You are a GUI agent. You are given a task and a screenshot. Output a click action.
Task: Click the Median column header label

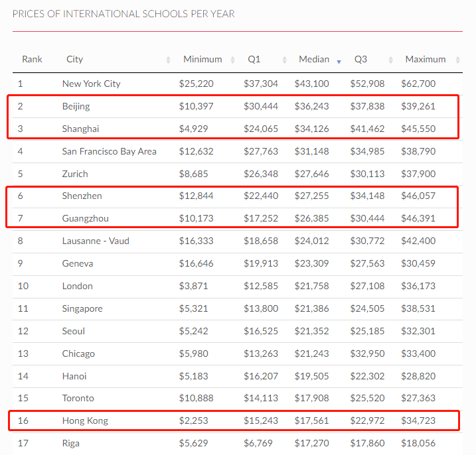[314, 59]
